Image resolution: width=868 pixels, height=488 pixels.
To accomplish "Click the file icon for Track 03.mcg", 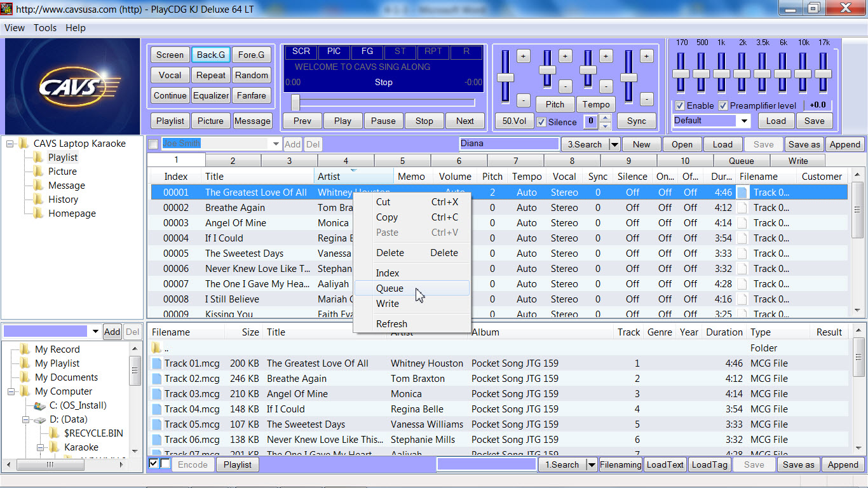I will click(x=157, y=394).
